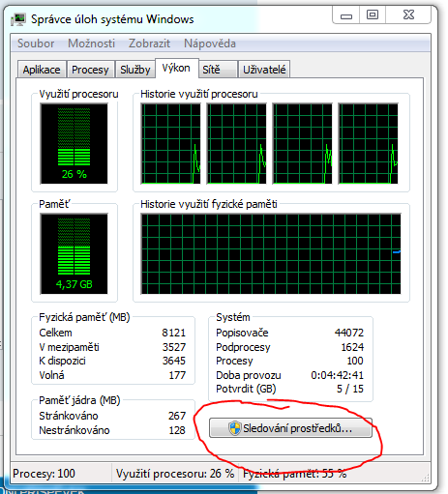Open the Možnosti menu
448x494 pixels.
point(91,44)
